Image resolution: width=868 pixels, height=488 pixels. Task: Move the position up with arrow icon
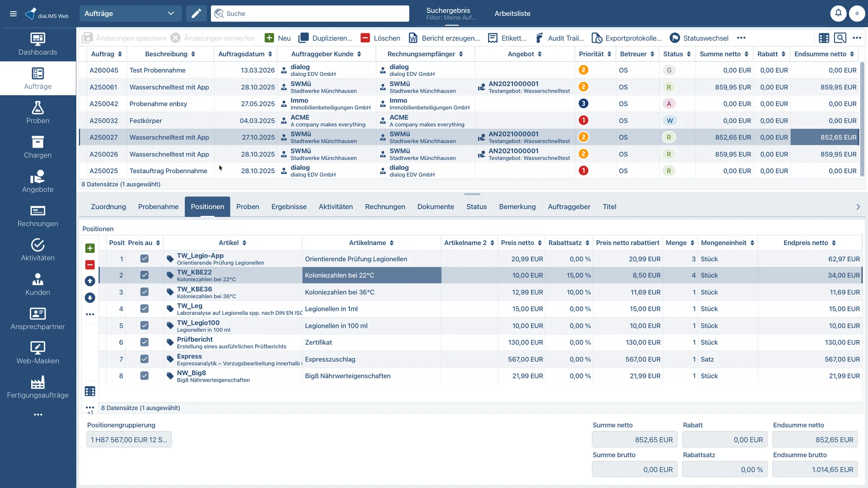tap(90, 281)
